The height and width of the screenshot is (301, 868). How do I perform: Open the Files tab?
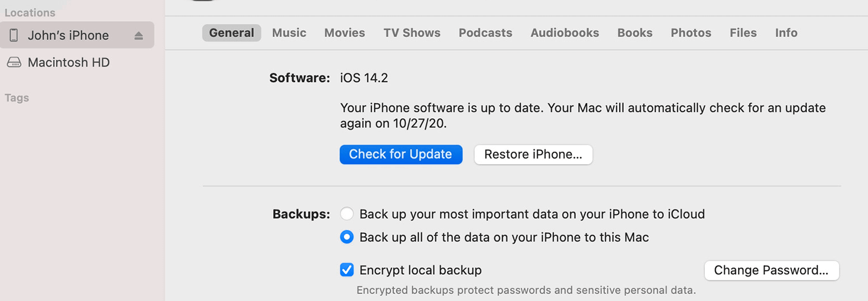(743, 33)
